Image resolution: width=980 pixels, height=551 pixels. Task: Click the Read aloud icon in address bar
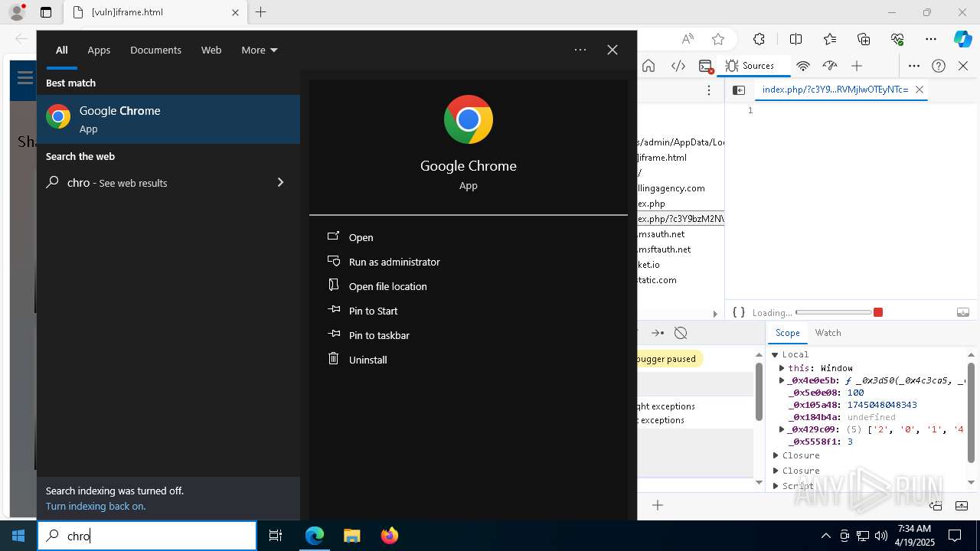coord(688,39)
